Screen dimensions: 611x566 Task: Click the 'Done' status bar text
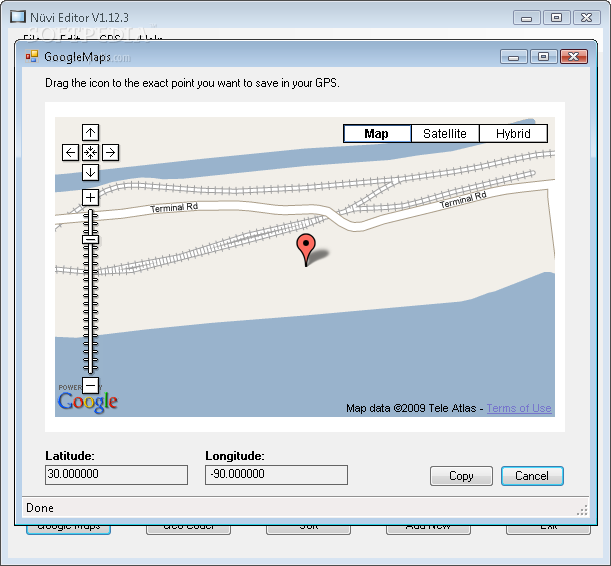[x=40, y=508]
